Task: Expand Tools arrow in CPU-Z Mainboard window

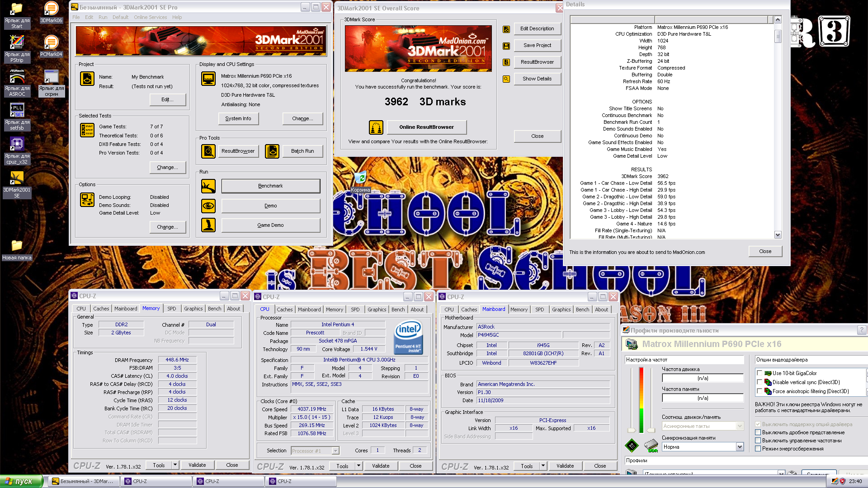Action: click(x=543, y=466)
